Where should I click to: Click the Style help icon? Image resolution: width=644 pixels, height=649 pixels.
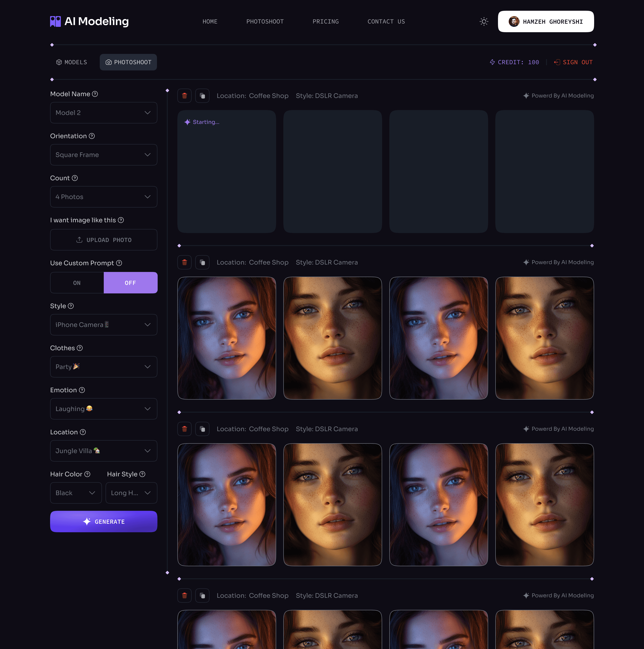click(71, 306)
